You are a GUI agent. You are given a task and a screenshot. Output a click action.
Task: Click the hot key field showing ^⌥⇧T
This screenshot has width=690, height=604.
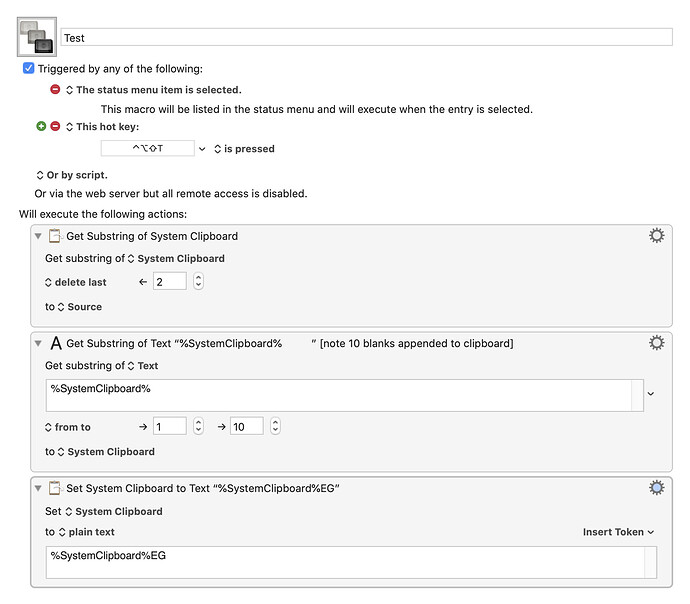coord(148,149)
